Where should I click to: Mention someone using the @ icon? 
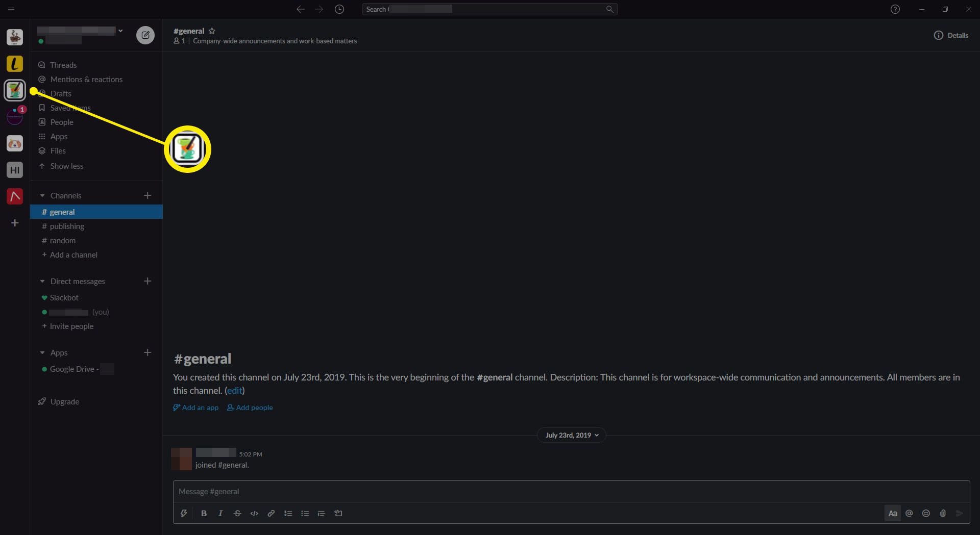[909, 513]
